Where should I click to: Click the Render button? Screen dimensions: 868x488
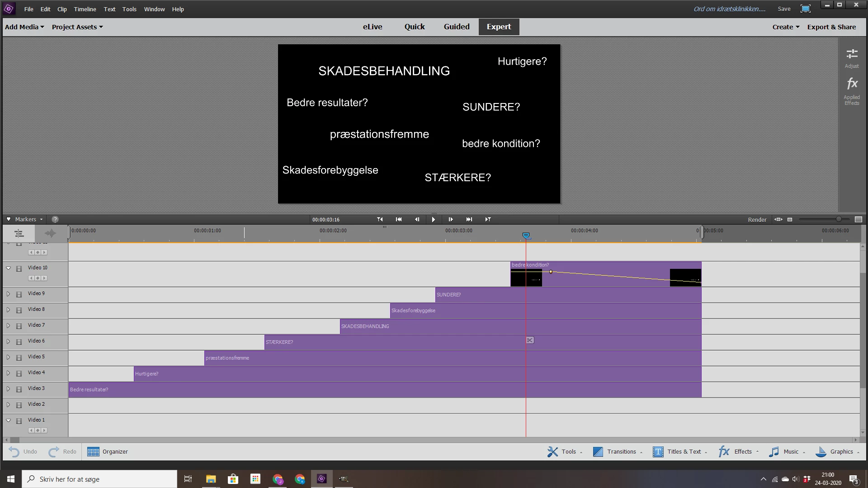[x=757, y=220]
